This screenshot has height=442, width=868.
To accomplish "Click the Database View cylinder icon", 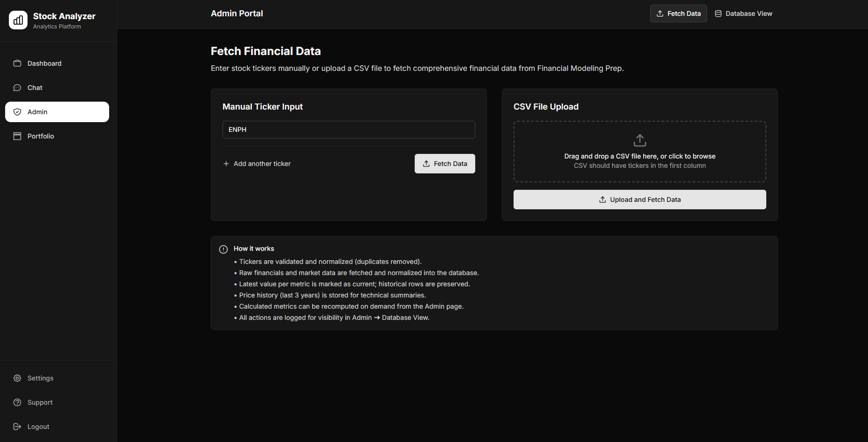I will tap(717, 14).
